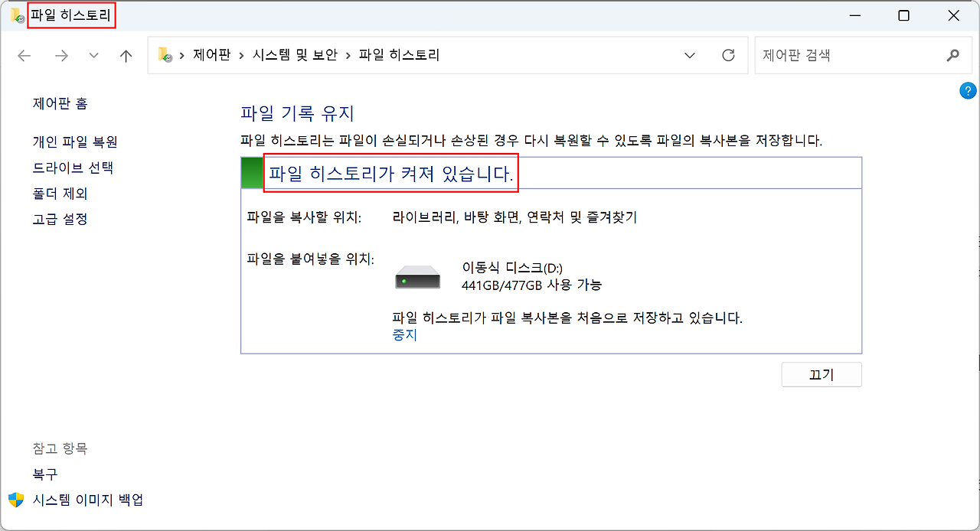Click the 이동식 디스크(D:) drive icon

pyautogui.click(x=417, y=277)
